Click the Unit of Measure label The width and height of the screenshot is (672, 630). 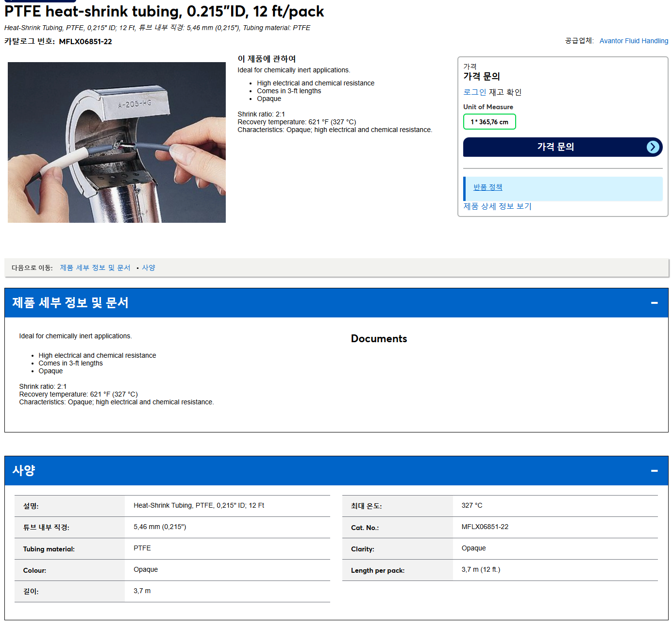pyautogui.click(x=488, y=107)
